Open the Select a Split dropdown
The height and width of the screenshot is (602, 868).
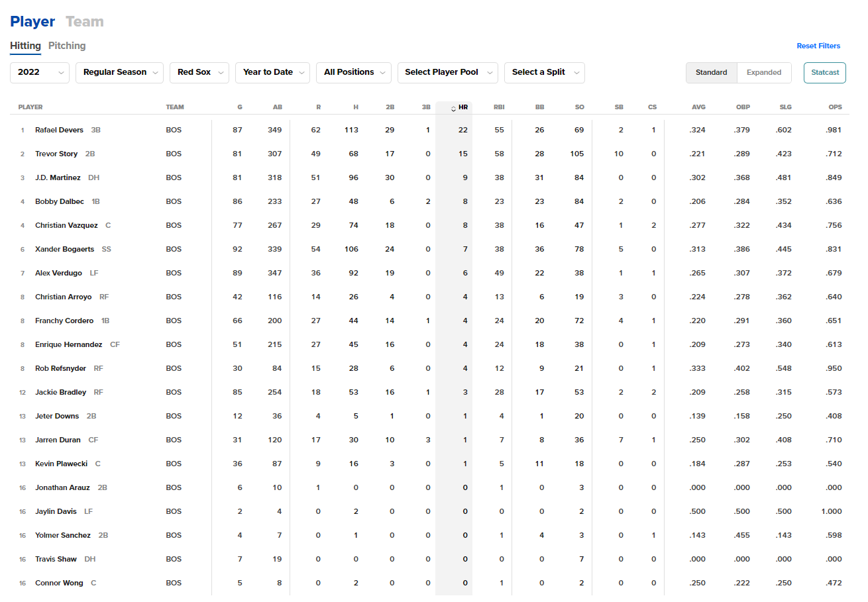(x=544, y=72)
